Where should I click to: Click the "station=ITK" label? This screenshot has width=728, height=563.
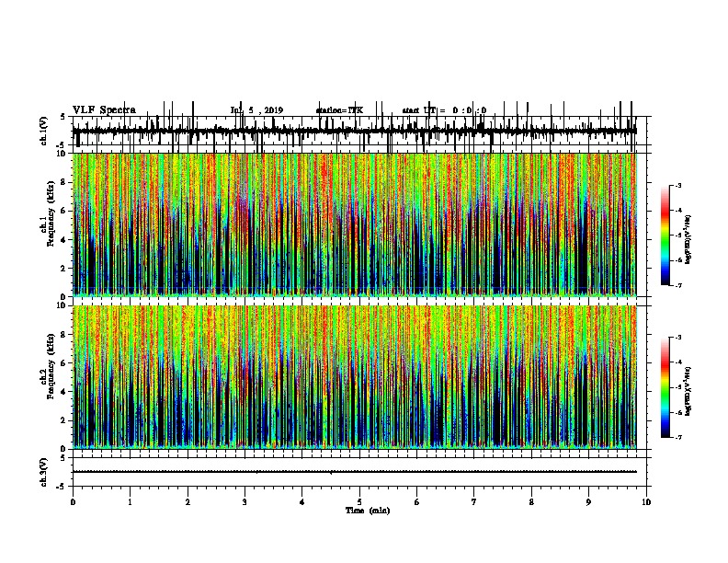tap(339, 110)
